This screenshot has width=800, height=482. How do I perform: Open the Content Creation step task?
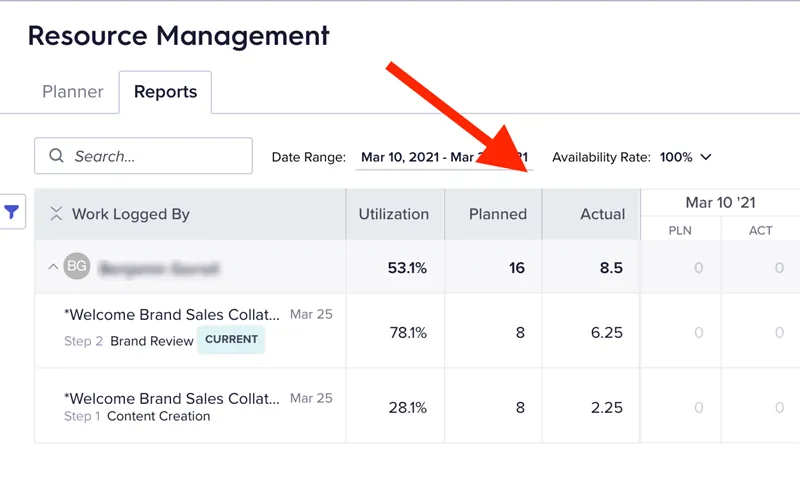click(x=158, y=416)
